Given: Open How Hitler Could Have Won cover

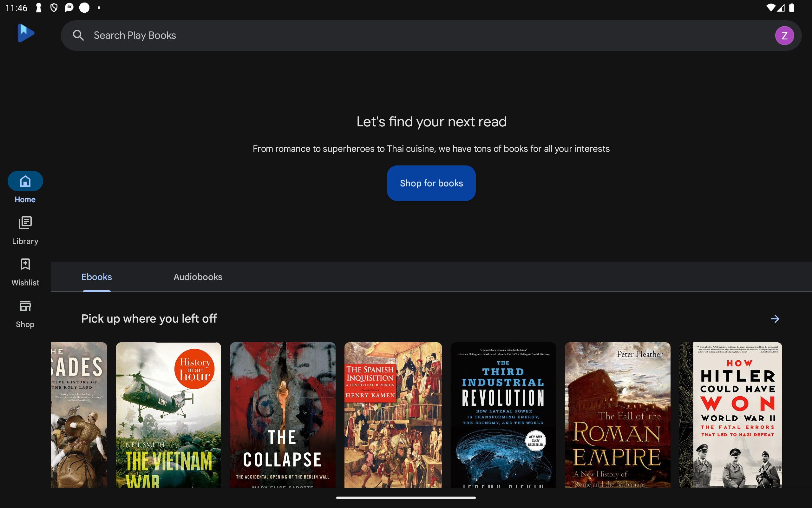Looking at the screenshot, I should 730,415.
